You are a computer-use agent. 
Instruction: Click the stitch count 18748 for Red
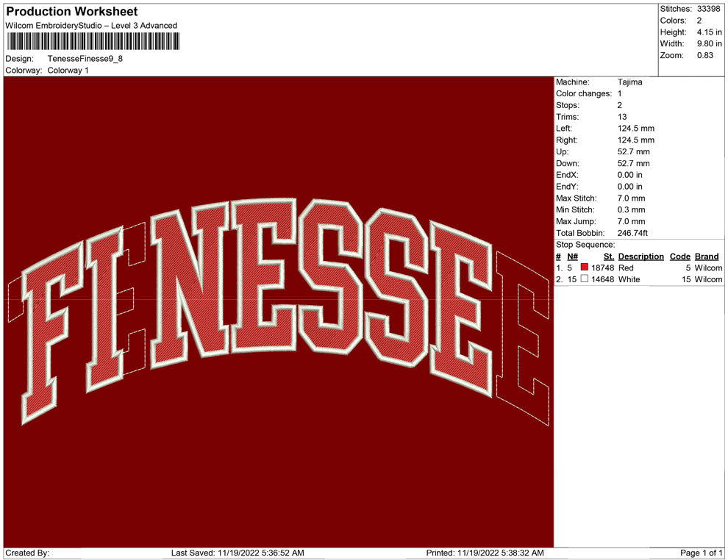coord(602,268)
